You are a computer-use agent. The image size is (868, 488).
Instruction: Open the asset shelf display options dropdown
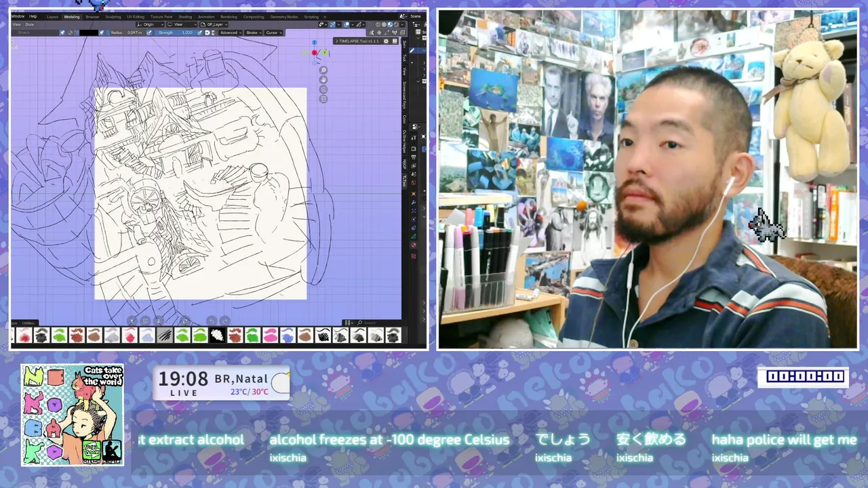click(x=348, y=323)
